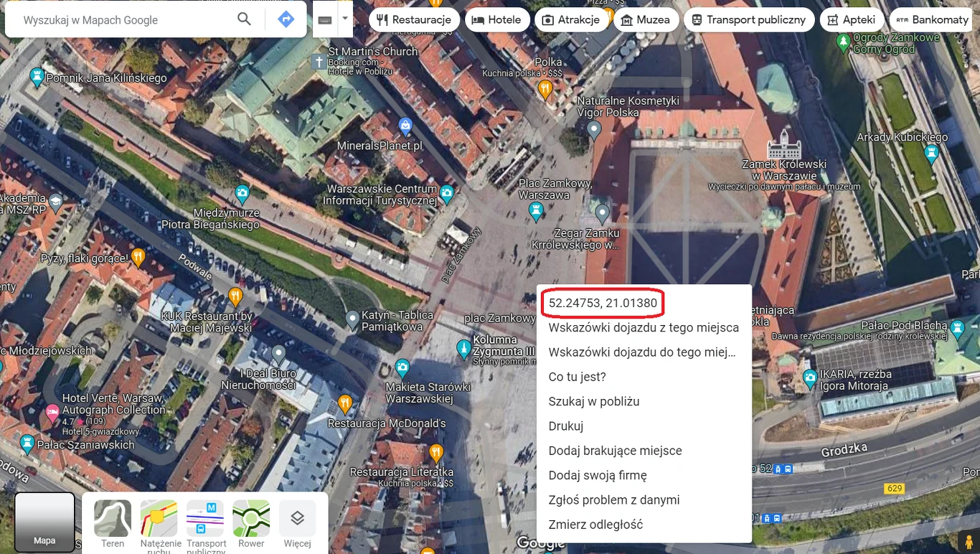Viewport: 980px width, 554px height.
Task: Toggle the Transport publiczny map layer
Action: point(205,518)
